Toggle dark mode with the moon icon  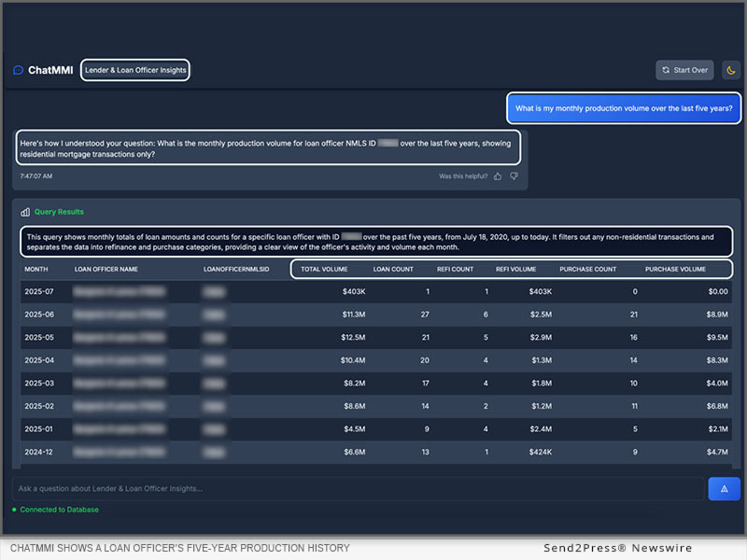[x=731, y=70]
